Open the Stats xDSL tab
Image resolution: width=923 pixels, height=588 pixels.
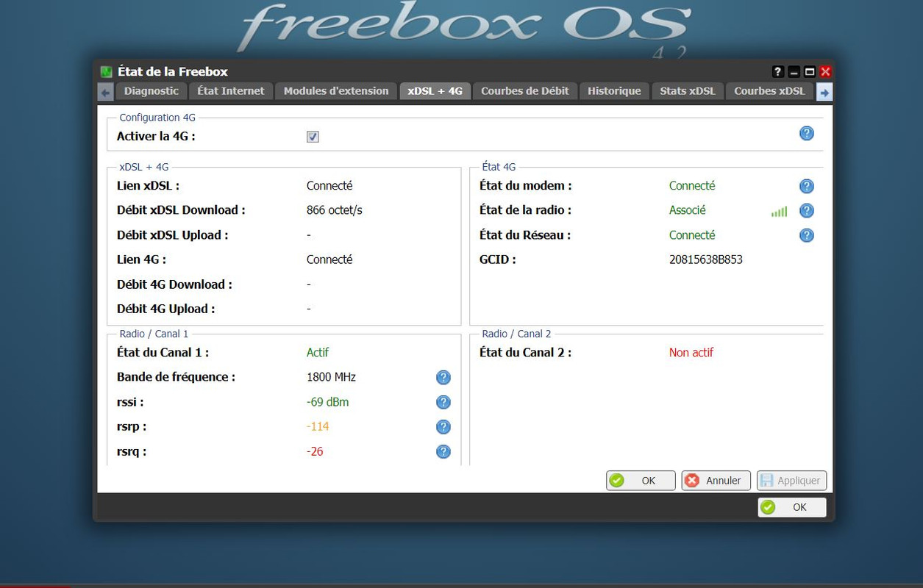(688, 91)
